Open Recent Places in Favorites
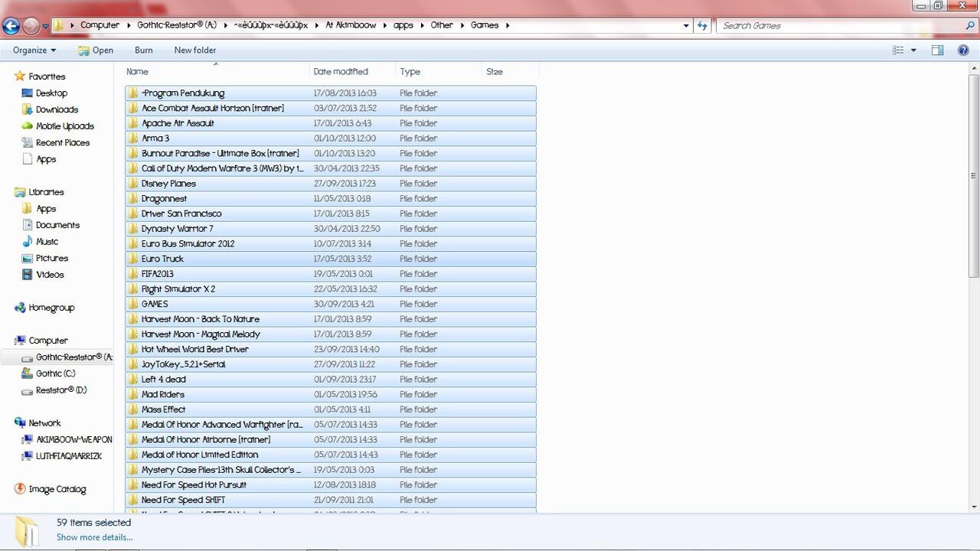Screen dimensions: 980x551 click(x=62, y=143)
